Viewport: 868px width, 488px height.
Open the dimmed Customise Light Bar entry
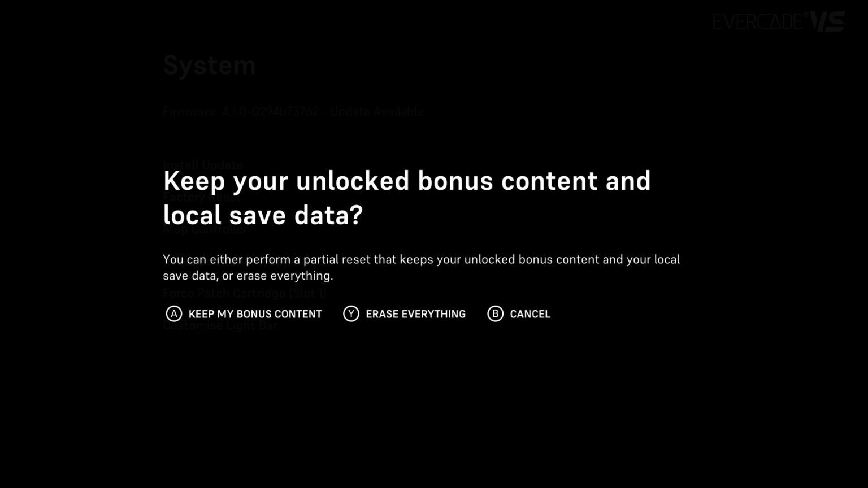point(220,326)
